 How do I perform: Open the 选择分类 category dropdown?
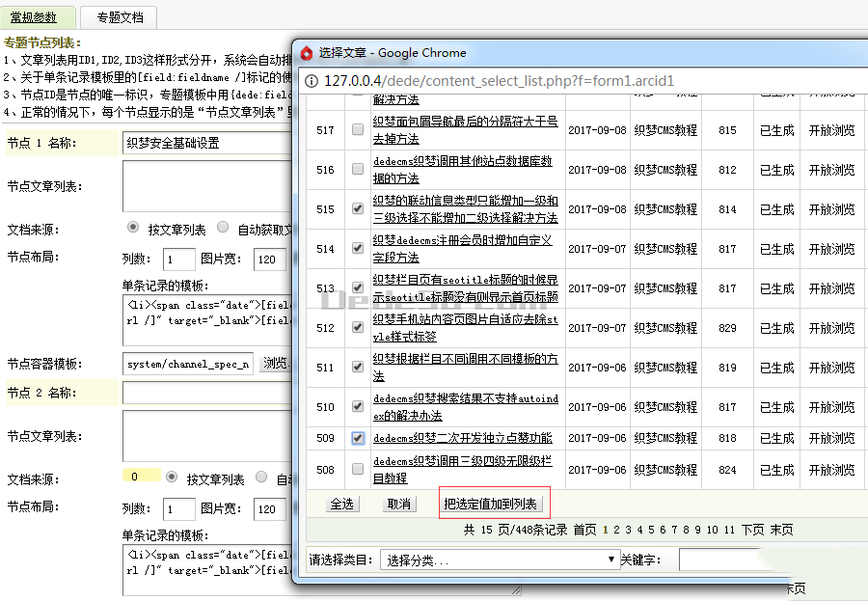pyautogui.click(x=499, y=560)
